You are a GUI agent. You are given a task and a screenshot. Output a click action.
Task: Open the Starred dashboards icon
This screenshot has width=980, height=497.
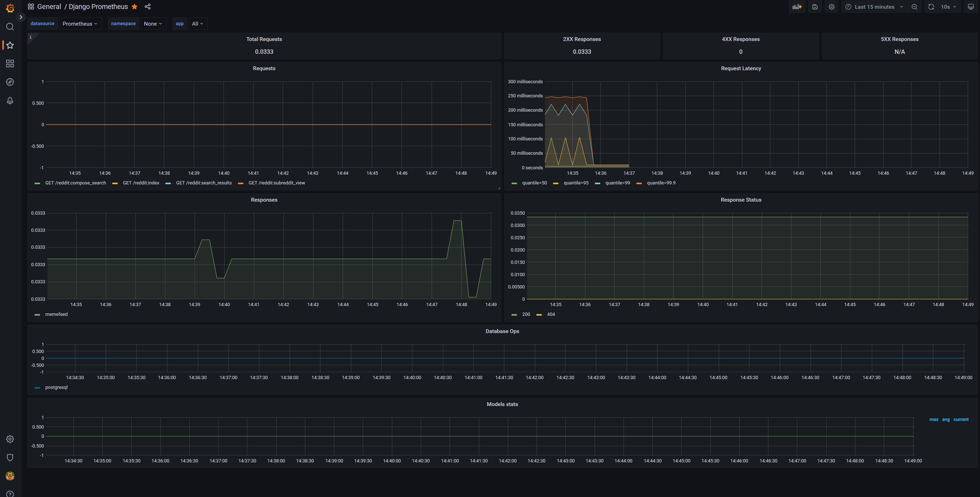tap(10, 45)
